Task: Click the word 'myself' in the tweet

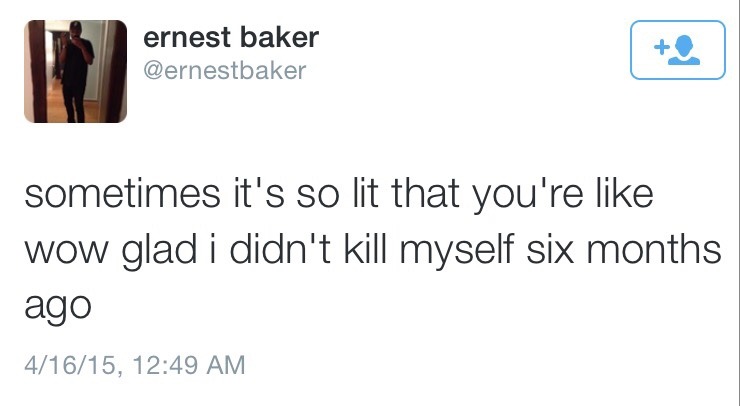Action: click(x=456, y=250)
